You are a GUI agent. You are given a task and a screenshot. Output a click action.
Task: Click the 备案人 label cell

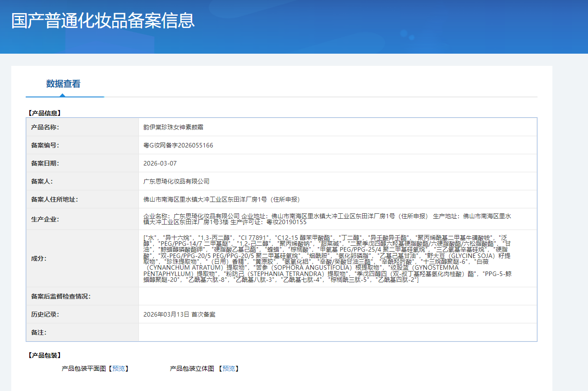83,181
